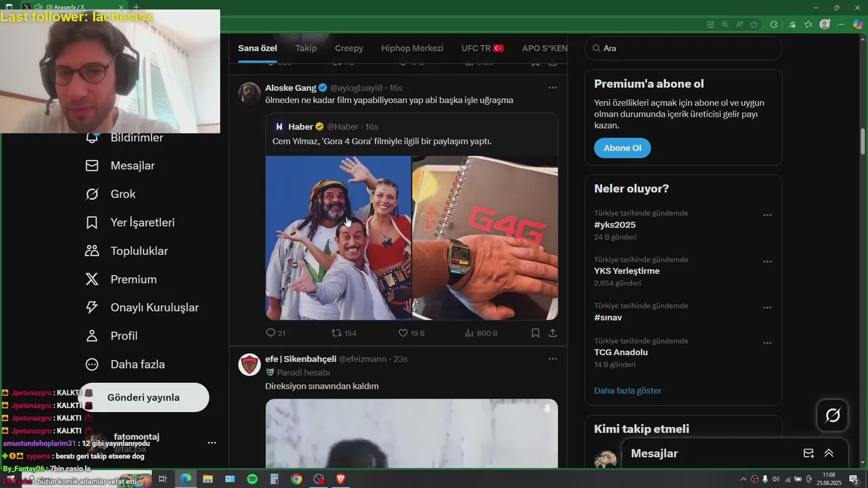The image size is (868, 488).
Task: Open options for TCG Anadolu trend
Action: coord(767,343)
